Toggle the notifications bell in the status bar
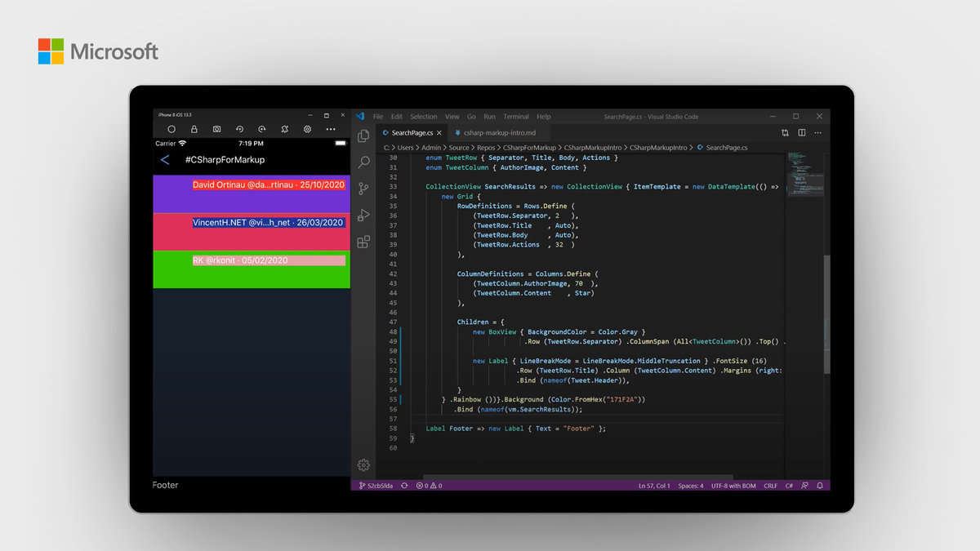 [x=819, y=485]
